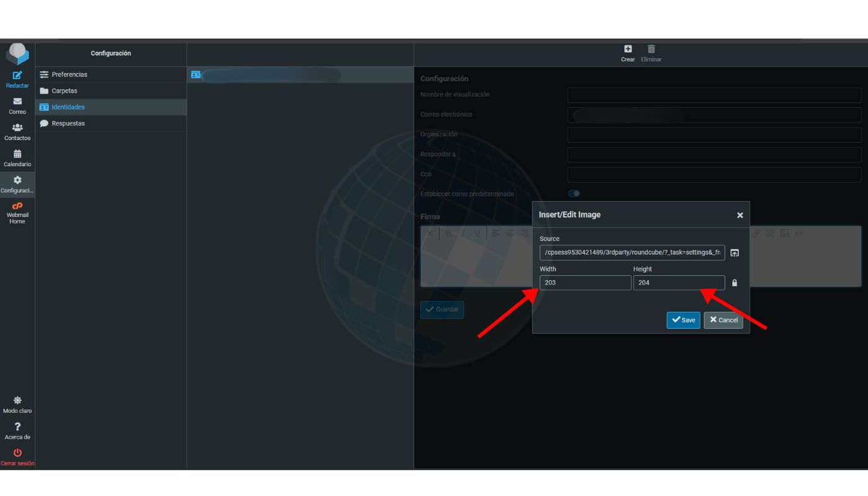Image resolution: width=868 pixels, height=496 pixels.
Task: Select Respuestas settings section
Action: click(x=68, y=123)
